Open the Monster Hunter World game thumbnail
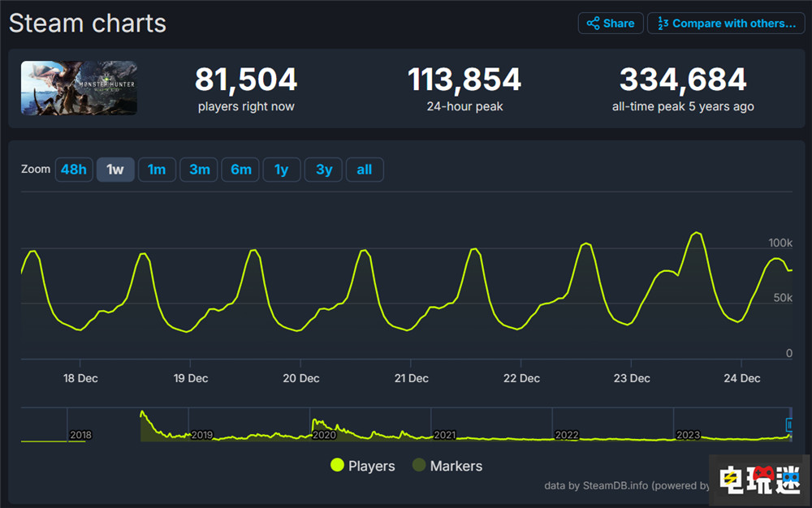Screen dimensions: 812x508 (79, 88)
